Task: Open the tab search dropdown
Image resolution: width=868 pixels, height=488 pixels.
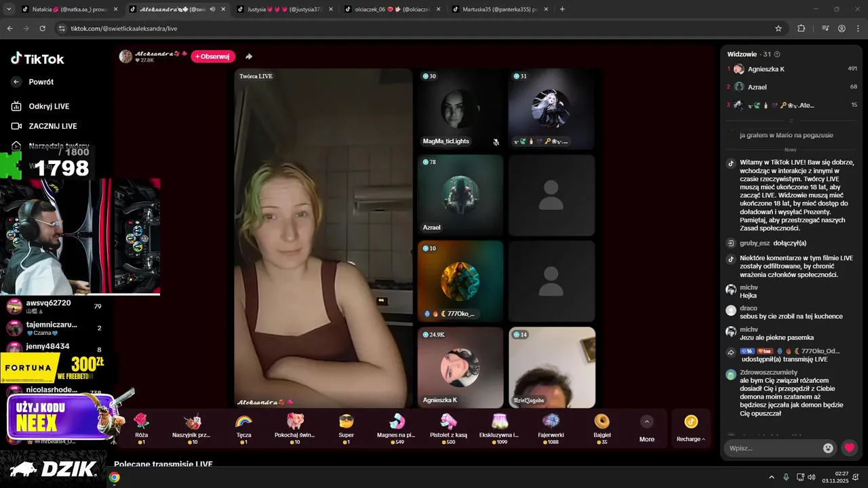Action: [9, 9]
